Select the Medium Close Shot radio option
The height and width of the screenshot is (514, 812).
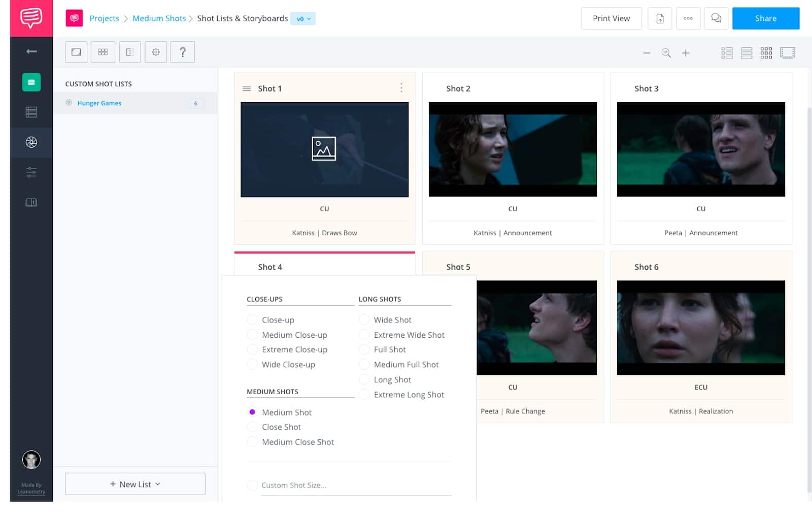[252, 442]
